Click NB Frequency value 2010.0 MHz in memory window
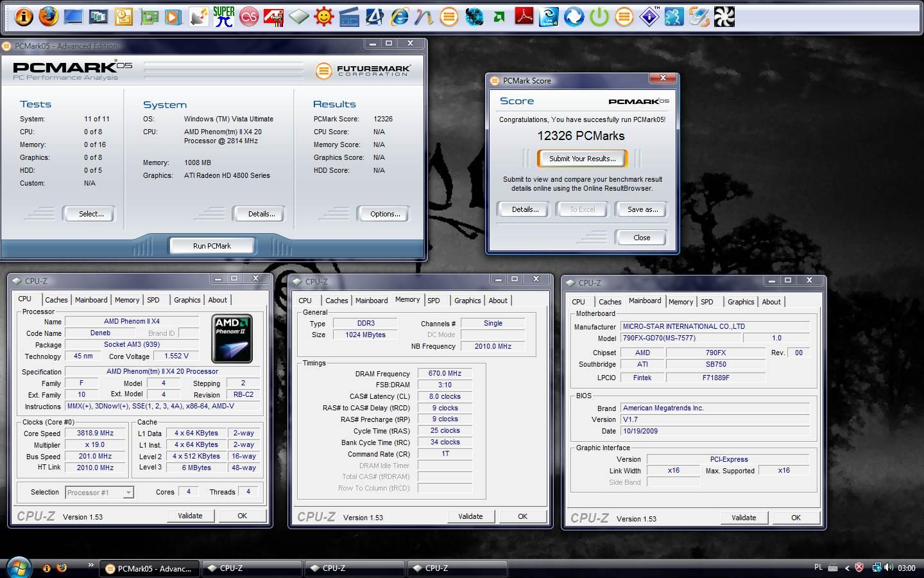 tap(493, 346)
